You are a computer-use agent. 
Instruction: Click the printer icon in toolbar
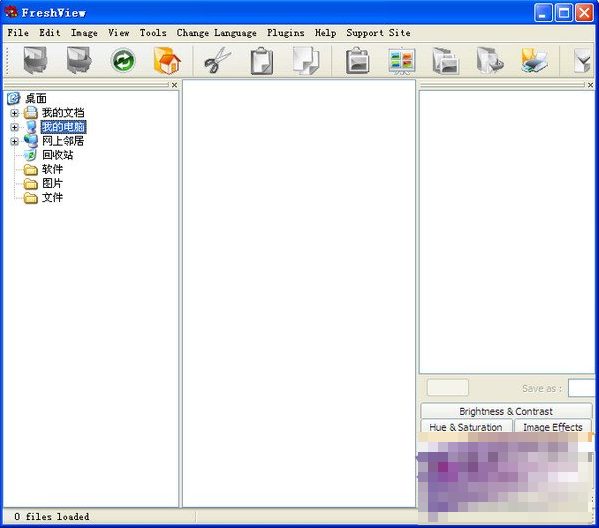534,60
